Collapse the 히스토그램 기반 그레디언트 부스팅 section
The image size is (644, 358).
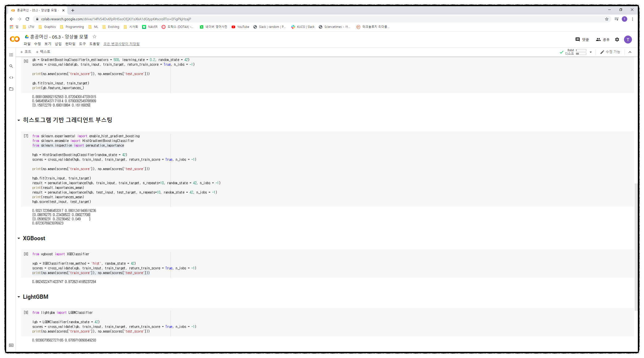click(x=19, y=120)
